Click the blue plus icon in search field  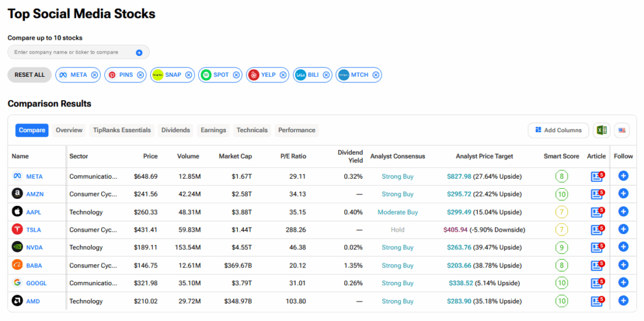click(139, 52)
